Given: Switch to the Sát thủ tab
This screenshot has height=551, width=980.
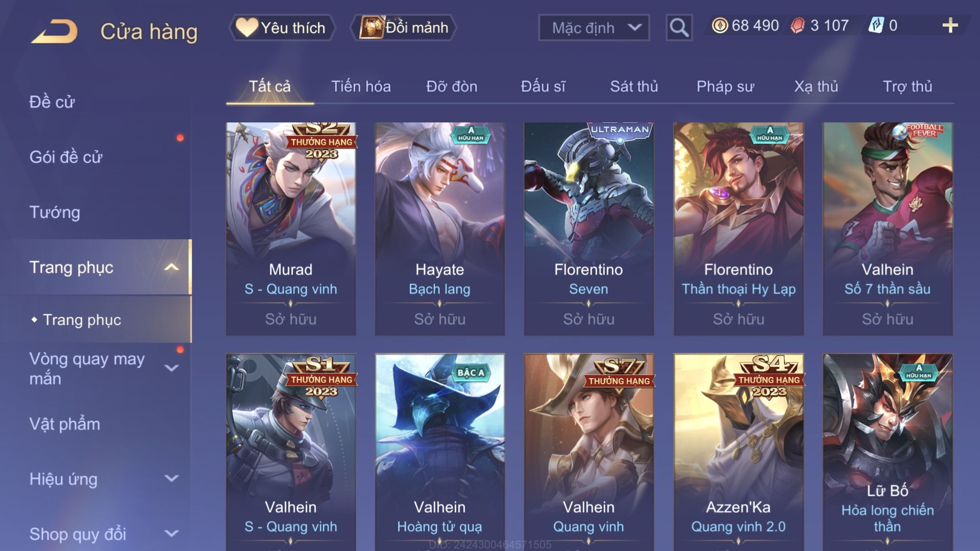Looking at the screenshot, I should 634,86.
